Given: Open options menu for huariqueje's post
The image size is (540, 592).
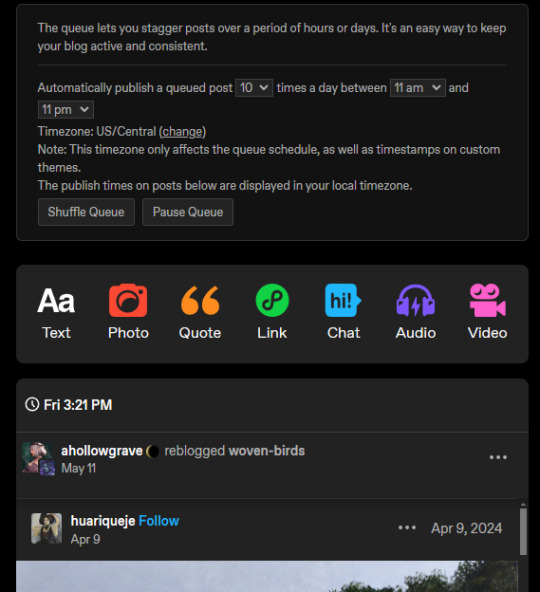Looking at the screenshot, I should click(407, 528).
